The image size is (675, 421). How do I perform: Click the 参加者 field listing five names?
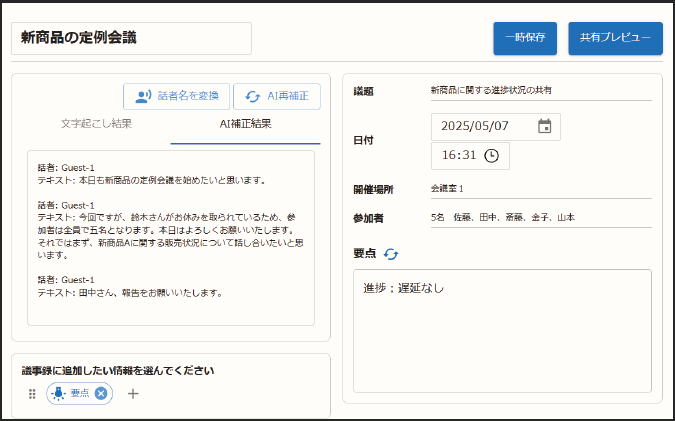coord(541,218)
